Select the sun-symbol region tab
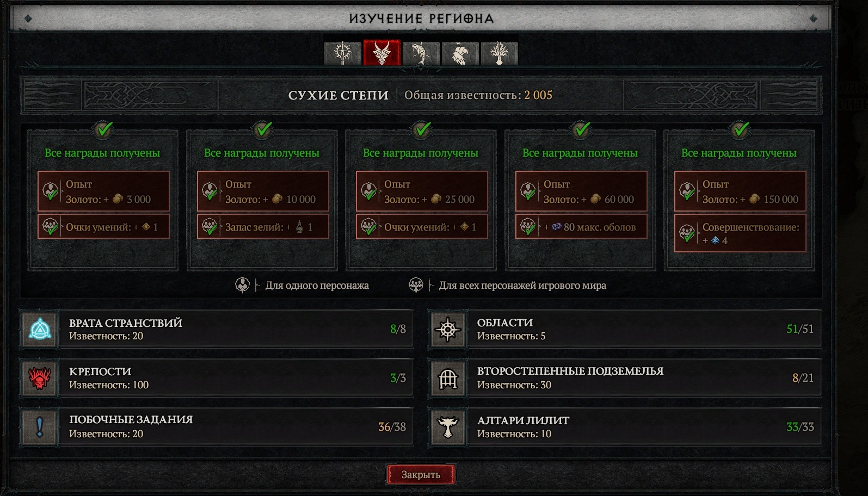The height and width of the screenshot is (496, 868). [343, 53]
